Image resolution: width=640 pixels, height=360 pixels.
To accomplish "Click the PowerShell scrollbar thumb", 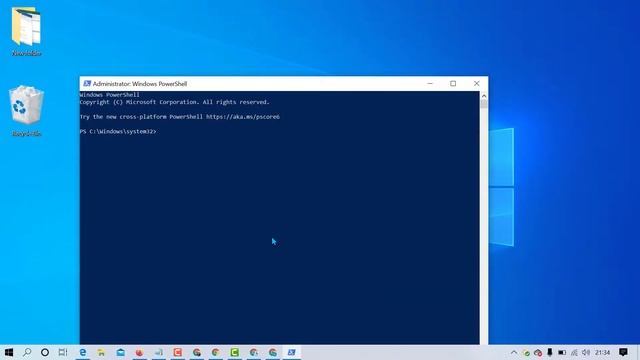I will click(484, 104).
